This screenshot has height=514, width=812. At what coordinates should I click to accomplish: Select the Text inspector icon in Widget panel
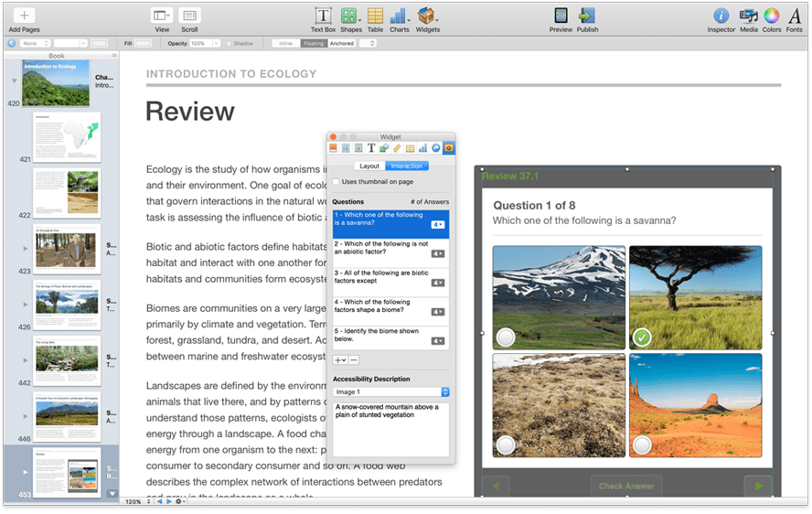tap(371, 148)
